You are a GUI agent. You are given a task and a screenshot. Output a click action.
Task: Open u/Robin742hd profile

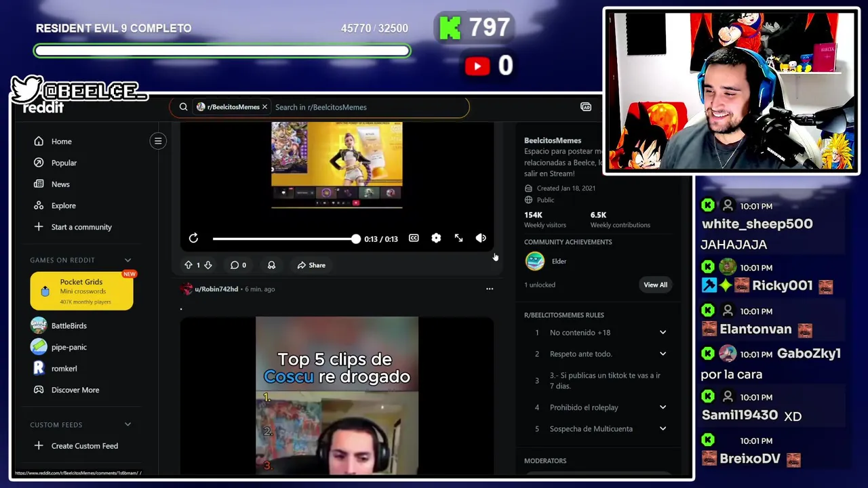(x=216, y=289)
